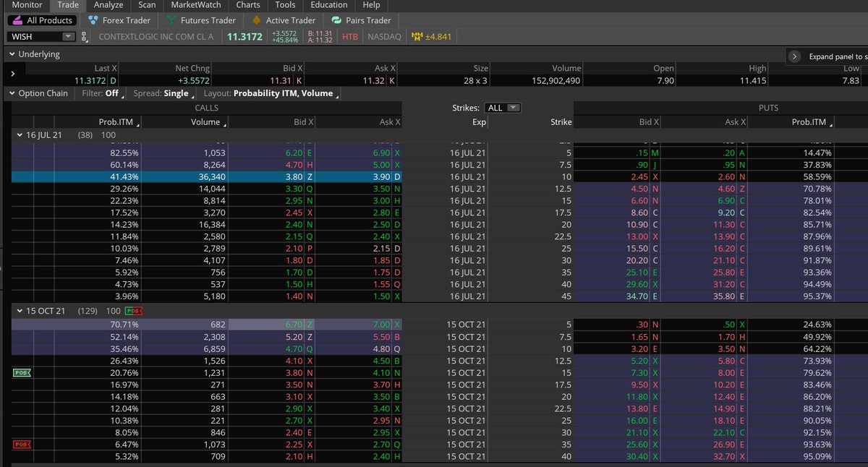Click the symbol link chain icon
Image resolution: width=868 pixels, height=467 pixels.
(x=85, y=36)
